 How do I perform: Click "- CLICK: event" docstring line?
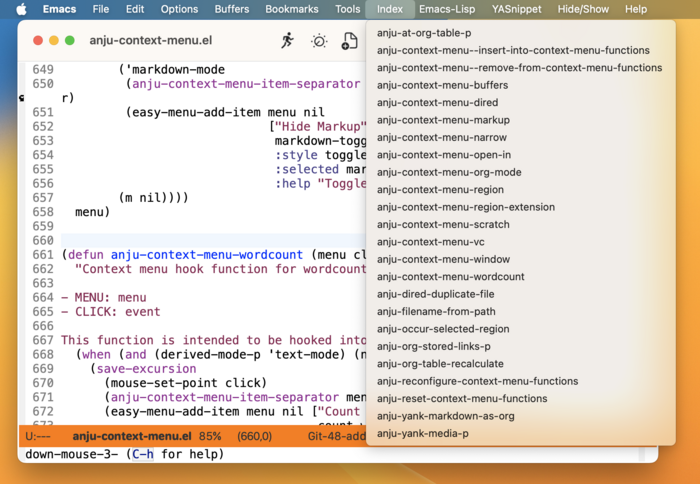[x=110, y=312]
